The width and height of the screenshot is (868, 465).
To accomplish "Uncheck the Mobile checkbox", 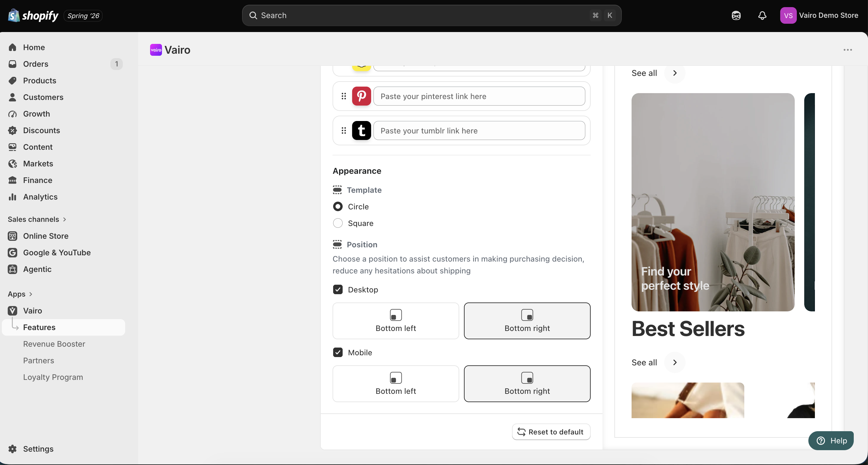I will pyautogui.click(x=338, y=352).
